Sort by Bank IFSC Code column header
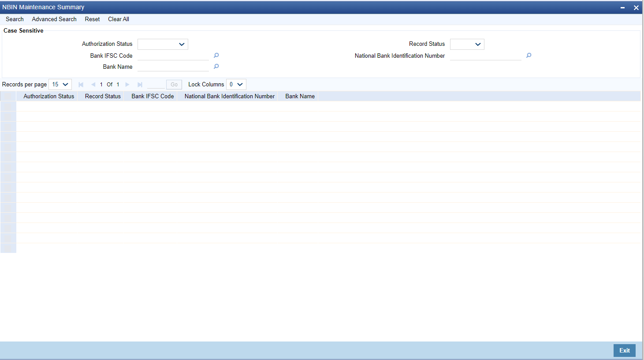The height and width of the screenshot is (360, 644). [153, 96]
